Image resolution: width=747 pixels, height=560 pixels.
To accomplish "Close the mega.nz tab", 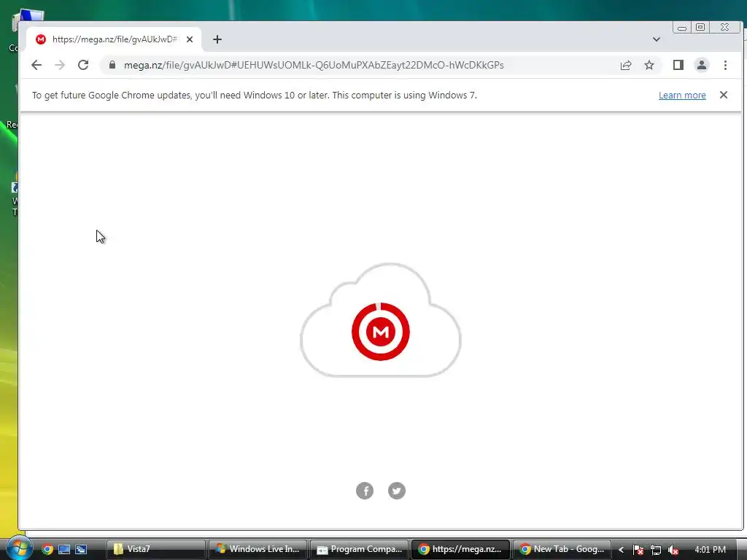I will click(x=190, y=39).
